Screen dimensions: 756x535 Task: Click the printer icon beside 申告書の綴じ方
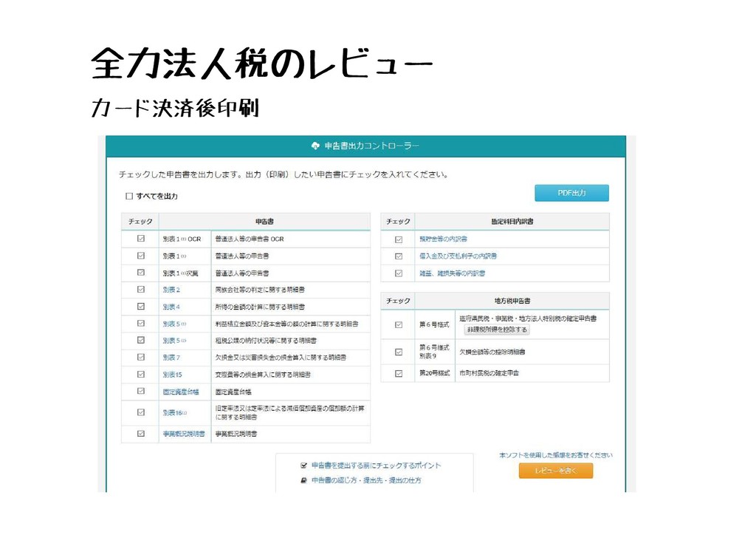coord(303,480)
